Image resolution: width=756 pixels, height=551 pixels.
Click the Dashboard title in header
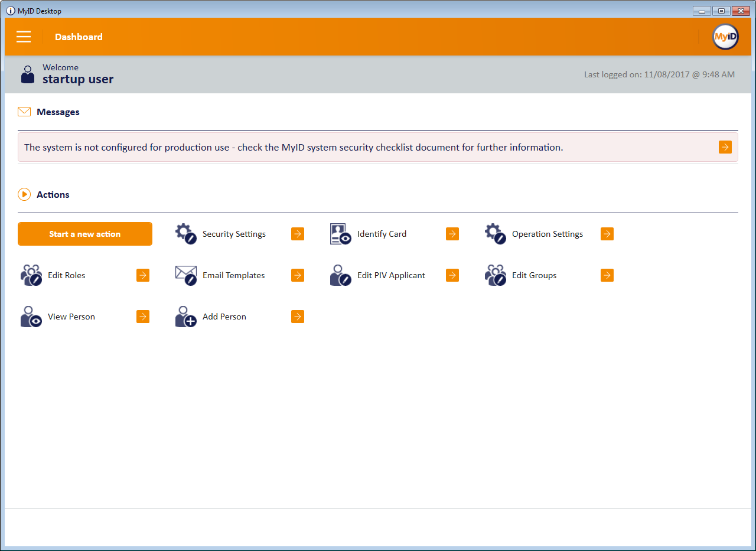[x=79, y=37]
